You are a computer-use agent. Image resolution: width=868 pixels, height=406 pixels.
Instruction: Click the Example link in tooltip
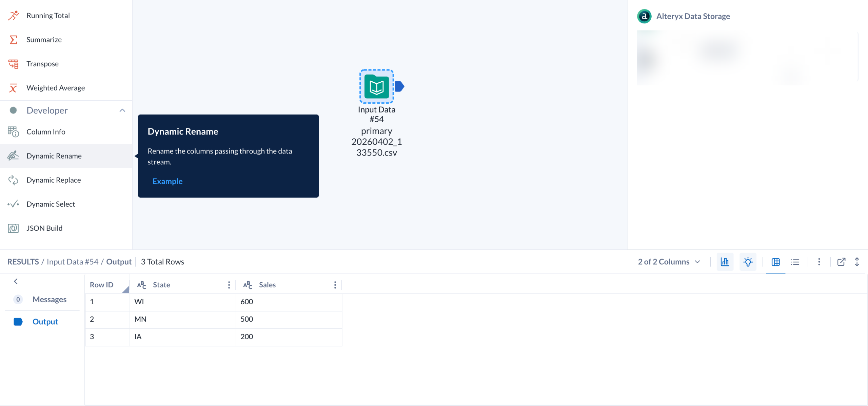click(x=167, y=181)
